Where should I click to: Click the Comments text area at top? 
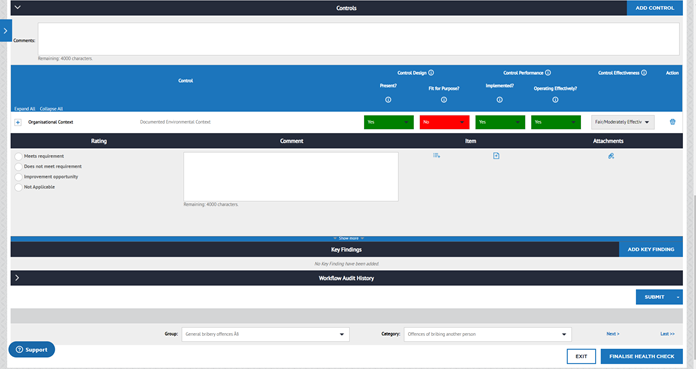pos(359,39)
